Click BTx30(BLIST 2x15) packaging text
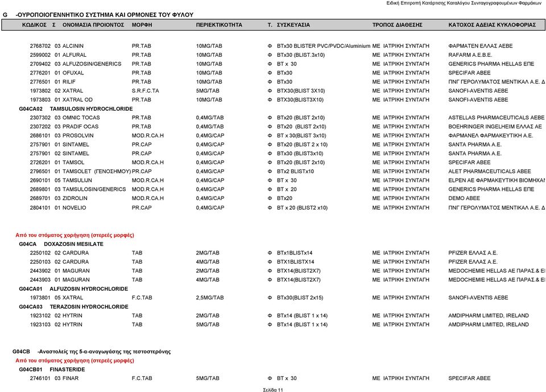The height and width of the screenshot is (392, 546). pyautogui.click(x=300, y=298)
